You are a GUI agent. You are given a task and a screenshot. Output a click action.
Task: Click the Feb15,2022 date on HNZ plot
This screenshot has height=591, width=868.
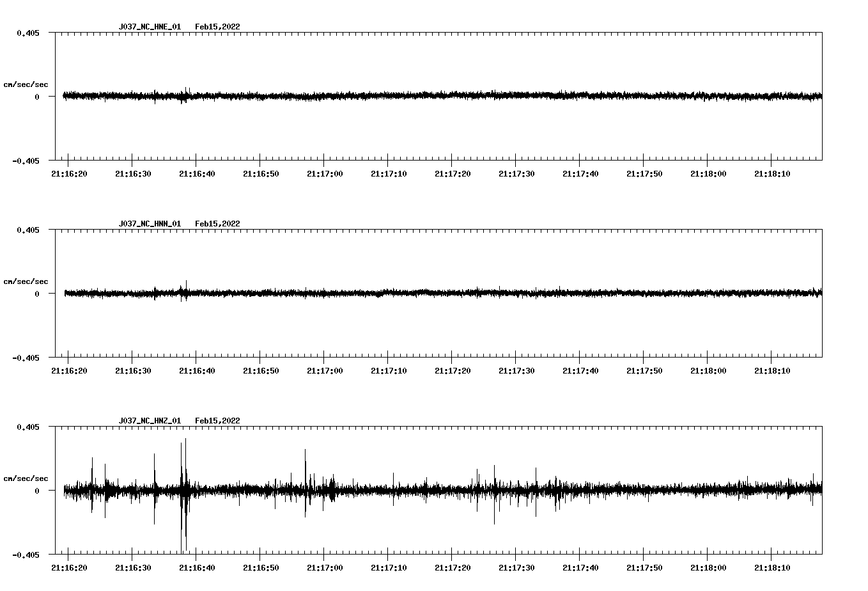coord(217,421)
